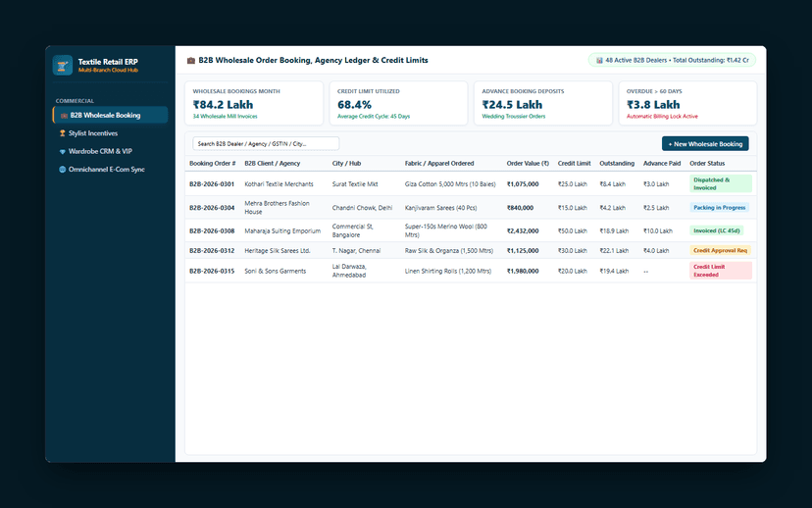Click the Dispatched & Invoiced status badge
Screen dimensions: 812x508
tap(721, 183)
